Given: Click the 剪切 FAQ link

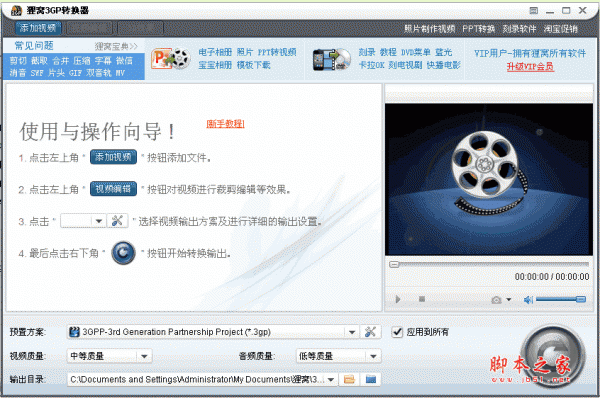Looking at the screenshot, I should coord(18,60).
